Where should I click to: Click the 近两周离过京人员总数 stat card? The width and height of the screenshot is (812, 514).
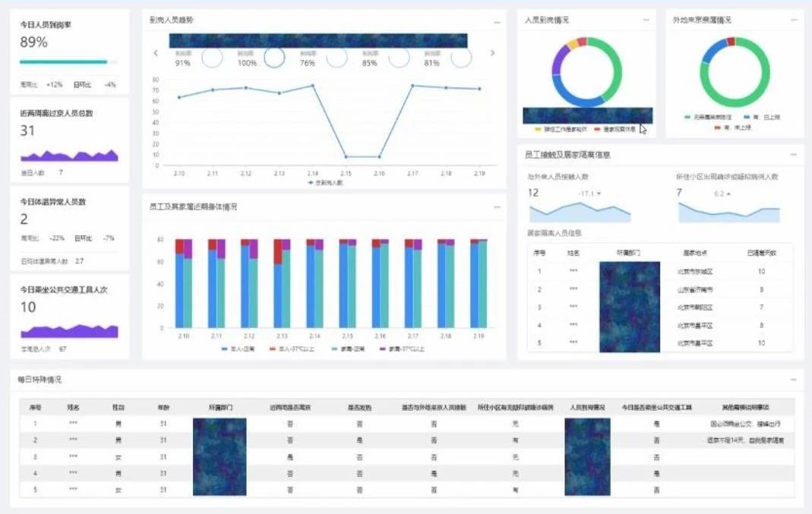point(69,140)
